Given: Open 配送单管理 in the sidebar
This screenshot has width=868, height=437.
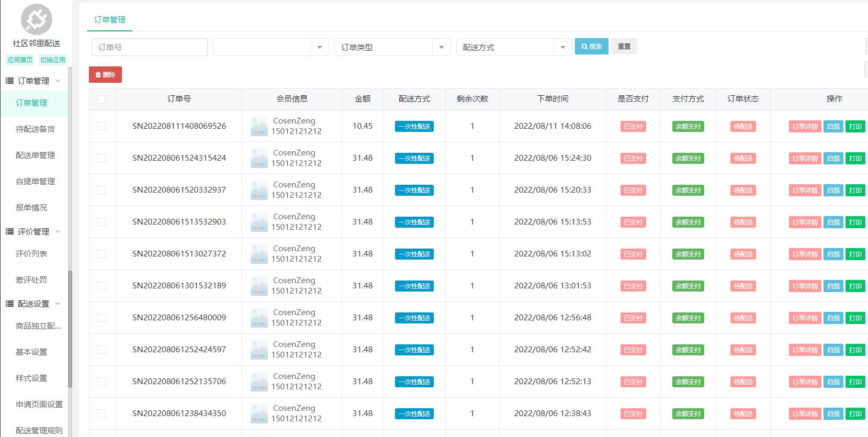Looking at the screenshot, I should 35,155.
